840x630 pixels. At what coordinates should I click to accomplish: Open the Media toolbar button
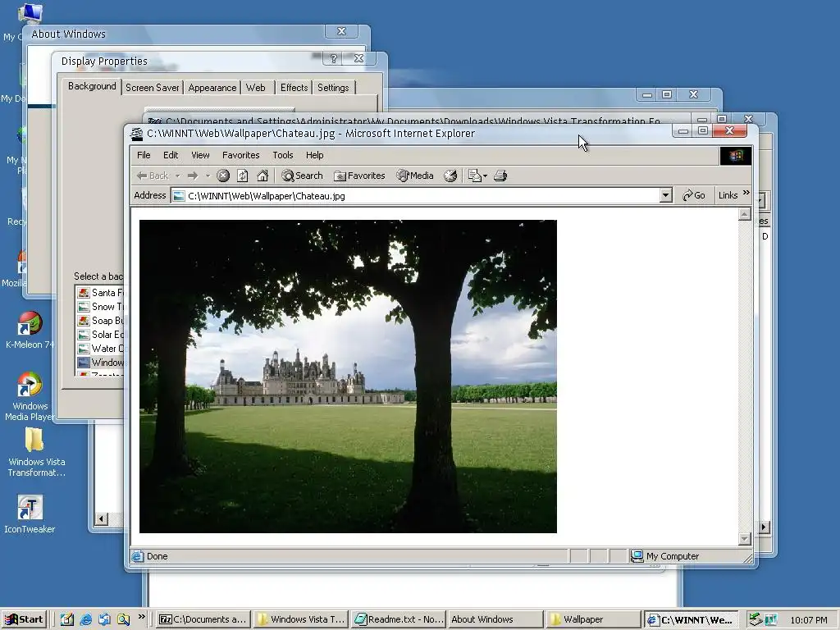pos(415,176)
